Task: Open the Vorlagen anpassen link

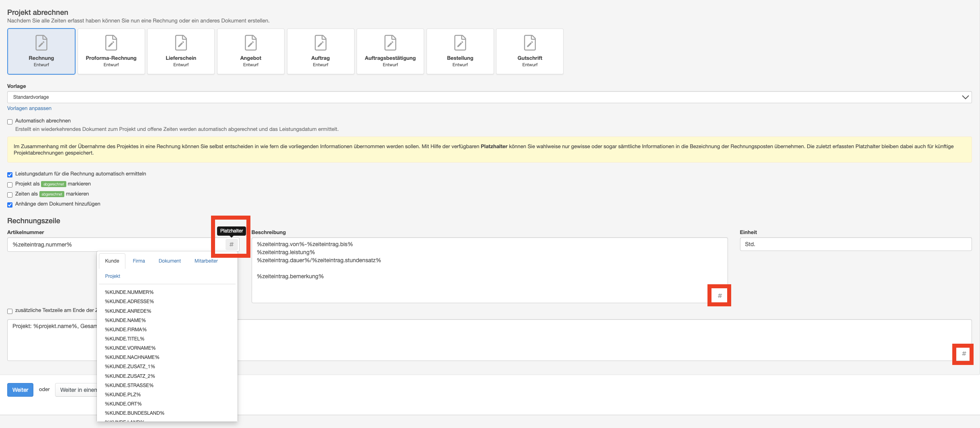Action: click(29, 108)
